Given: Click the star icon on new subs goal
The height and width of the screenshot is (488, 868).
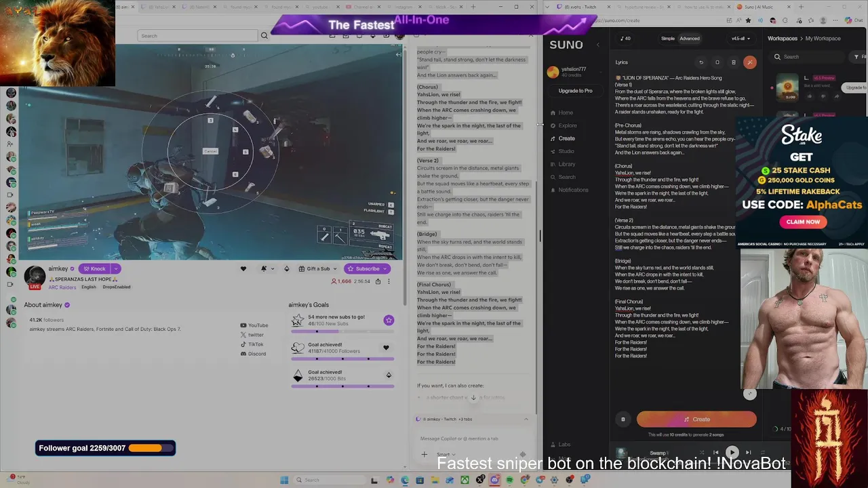Looking at the screenshot, I should point(389,320).
